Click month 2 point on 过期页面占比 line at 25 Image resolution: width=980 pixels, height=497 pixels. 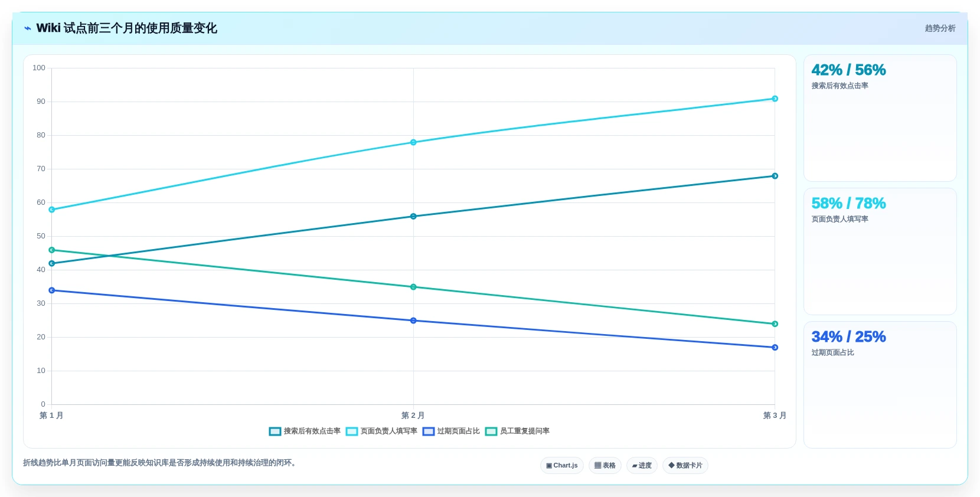tap(413, 321)
